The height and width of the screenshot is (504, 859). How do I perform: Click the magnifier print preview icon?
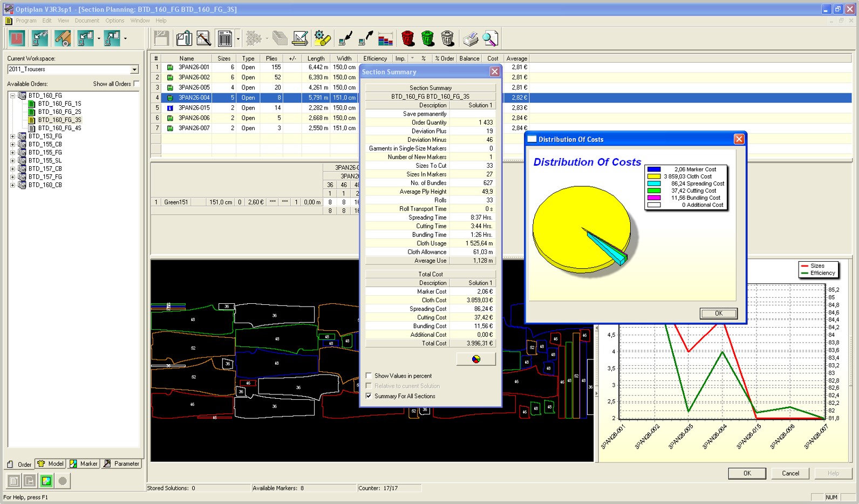(490, 38)
